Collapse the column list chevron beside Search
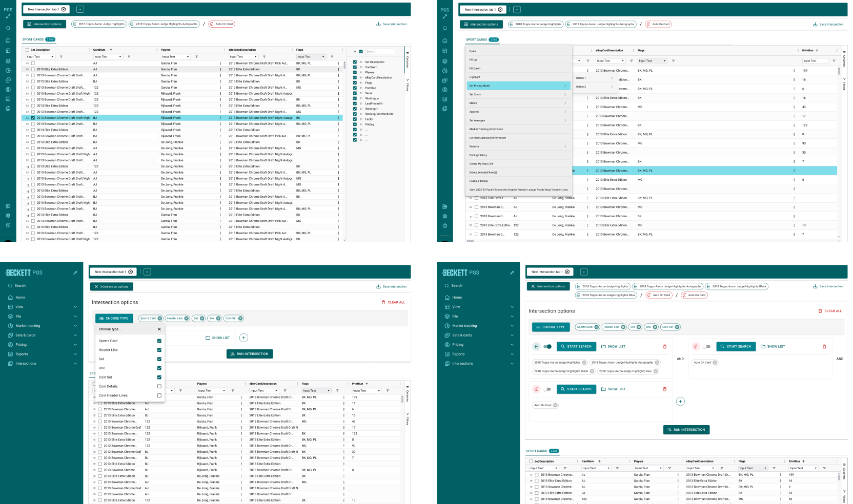The height and width of the screenshot is (504, 853). 355,52
